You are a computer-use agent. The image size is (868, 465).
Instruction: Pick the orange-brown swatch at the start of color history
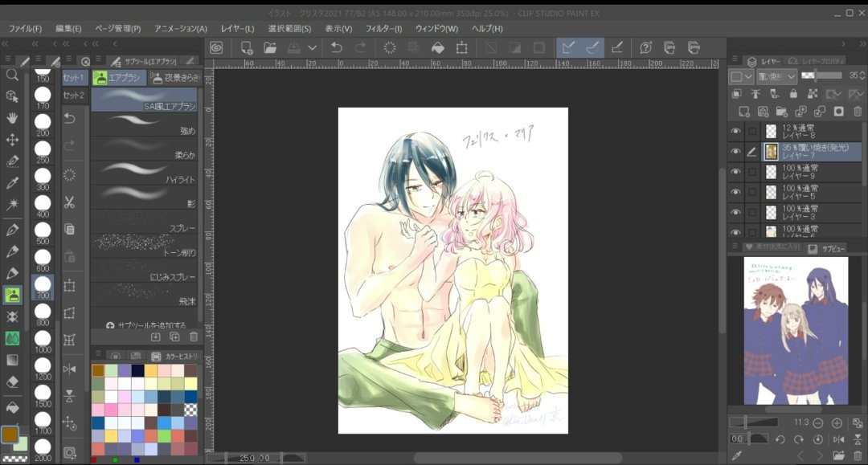[98, 370]
